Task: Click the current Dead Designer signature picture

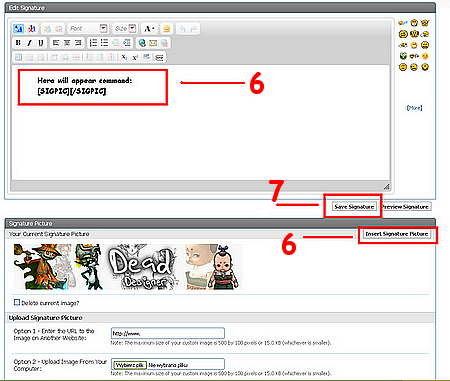Action: click(x=128, y=267)
